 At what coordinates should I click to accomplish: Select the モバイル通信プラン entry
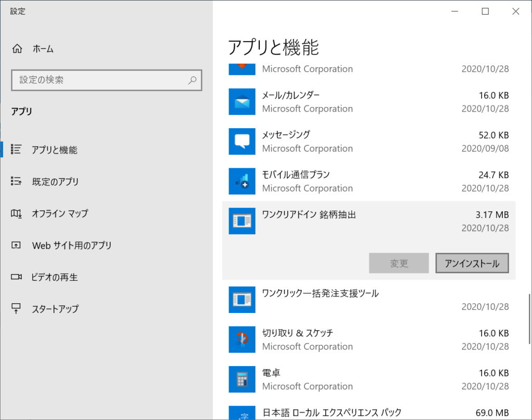369,181
